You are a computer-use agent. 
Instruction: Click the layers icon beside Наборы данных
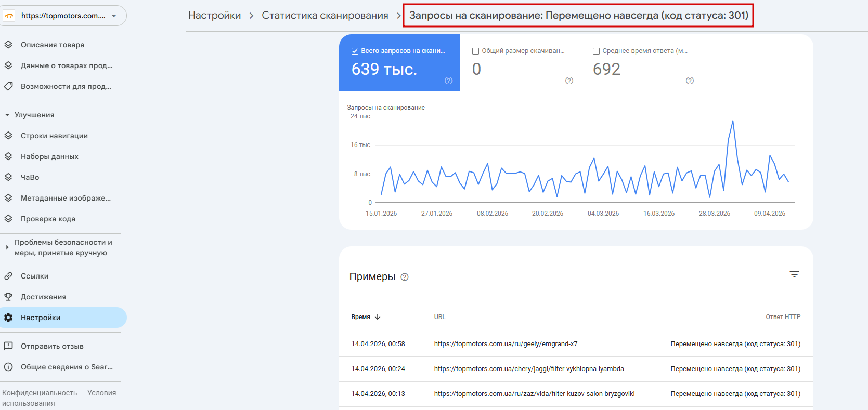click(x=8, y=156)
